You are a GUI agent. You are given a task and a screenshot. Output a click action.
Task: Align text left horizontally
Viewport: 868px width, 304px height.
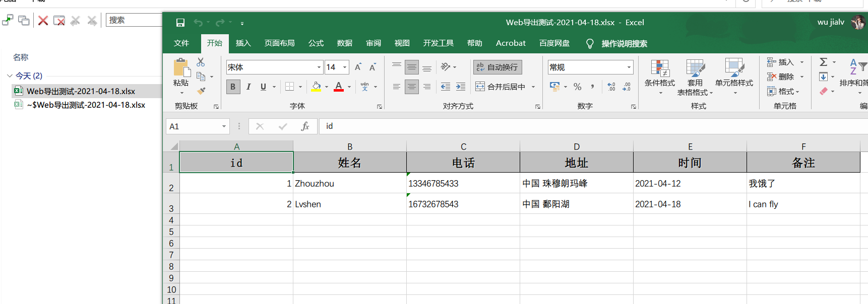397,87
